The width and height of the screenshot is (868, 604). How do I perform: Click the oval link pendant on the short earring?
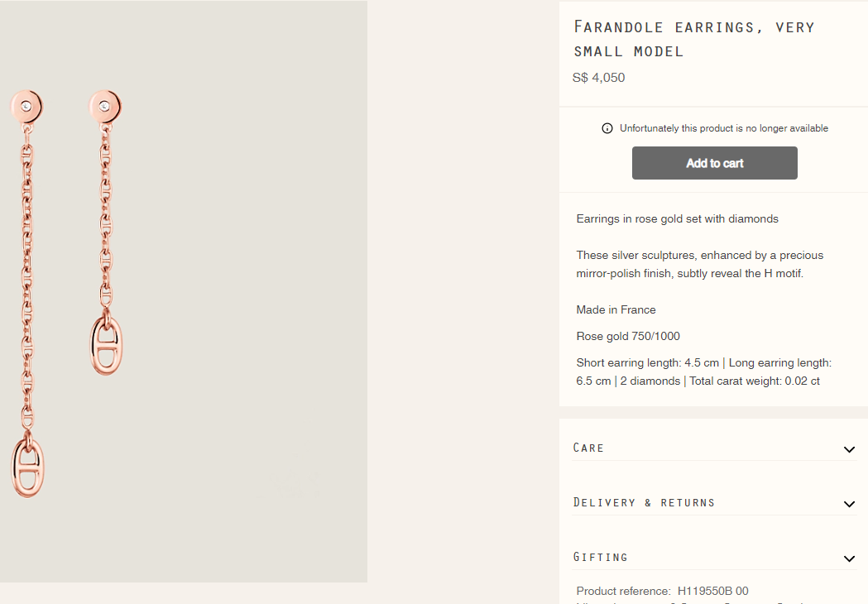(106, 344)
